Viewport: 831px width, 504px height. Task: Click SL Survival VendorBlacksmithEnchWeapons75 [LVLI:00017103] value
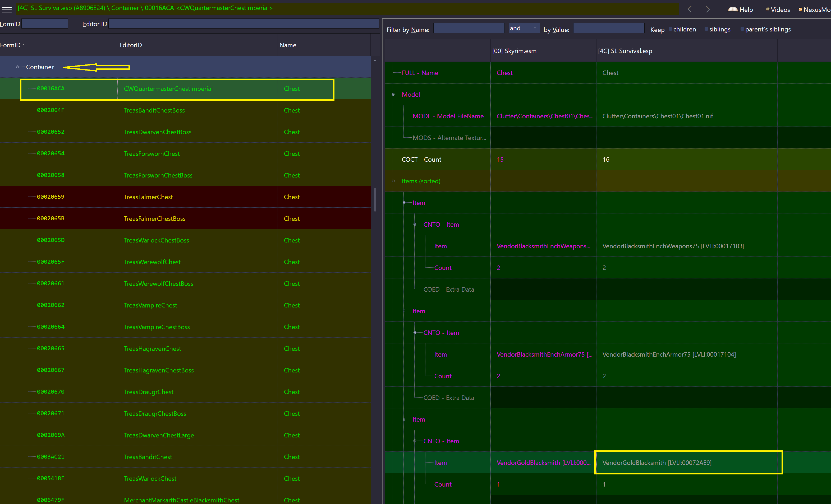point(673,246)
